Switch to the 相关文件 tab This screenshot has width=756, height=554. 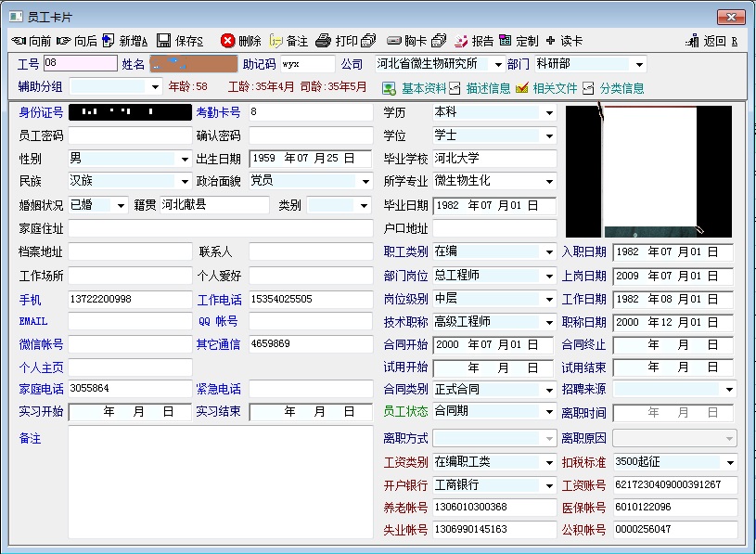pyautogui.click(x=546, y=88)
